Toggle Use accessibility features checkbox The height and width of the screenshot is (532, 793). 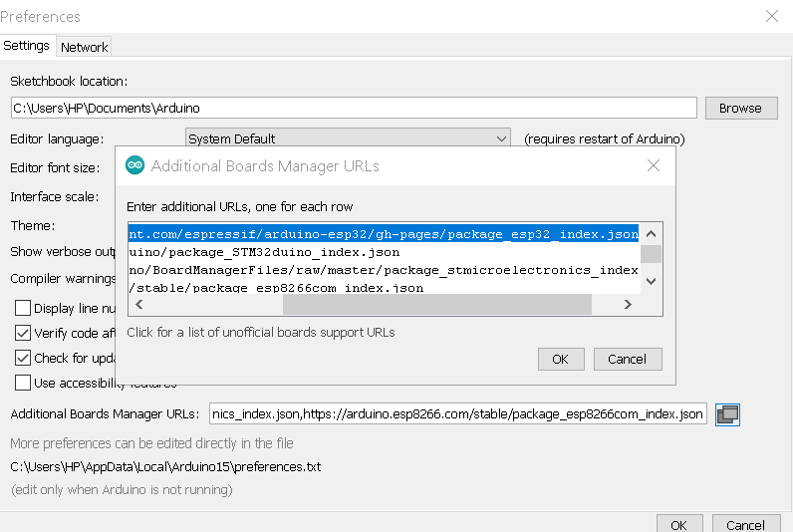23,383
